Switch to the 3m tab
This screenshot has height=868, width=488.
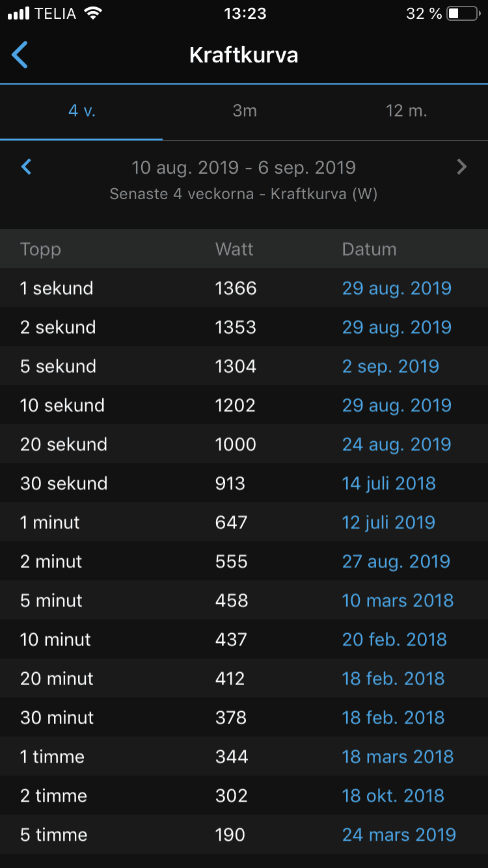click(x=245, y=111)
